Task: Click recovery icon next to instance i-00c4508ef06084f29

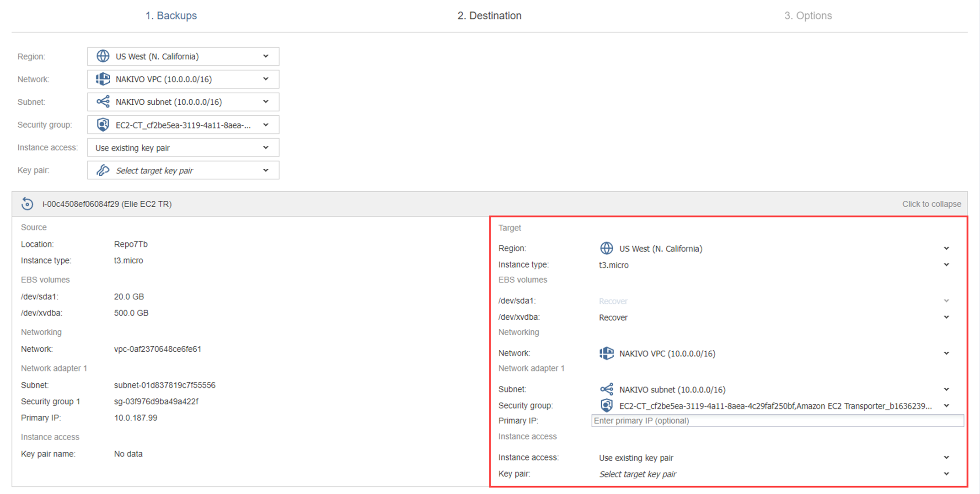Action: pos(27,204)
